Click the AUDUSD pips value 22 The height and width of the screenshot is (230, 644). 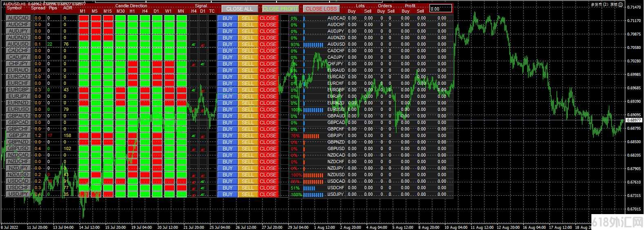point(50,44)
